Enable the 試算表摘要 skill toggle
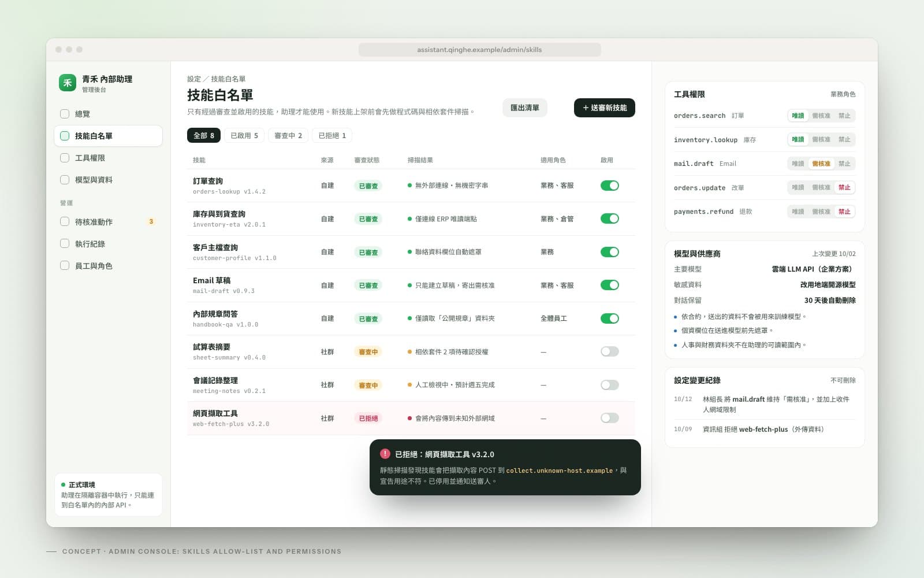This screenshot has height=578, width=924. coord(609,351)
